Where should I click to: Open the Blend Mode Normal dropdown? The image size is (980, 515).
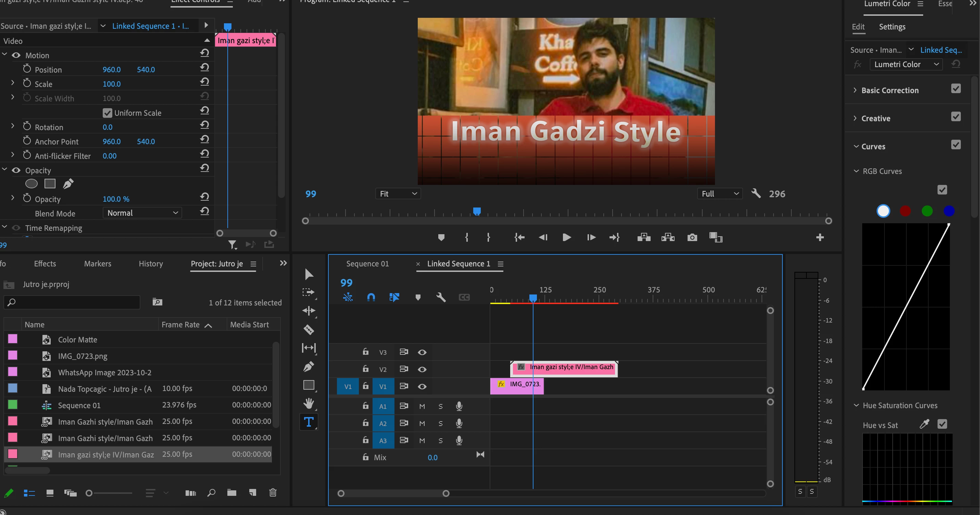coord(142,213)
